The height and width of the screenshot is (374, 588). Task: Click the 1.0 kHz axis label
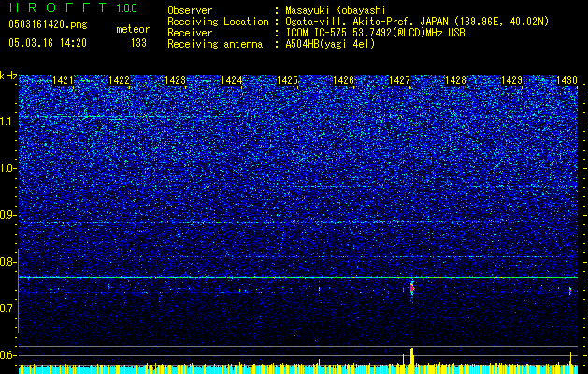7,168
